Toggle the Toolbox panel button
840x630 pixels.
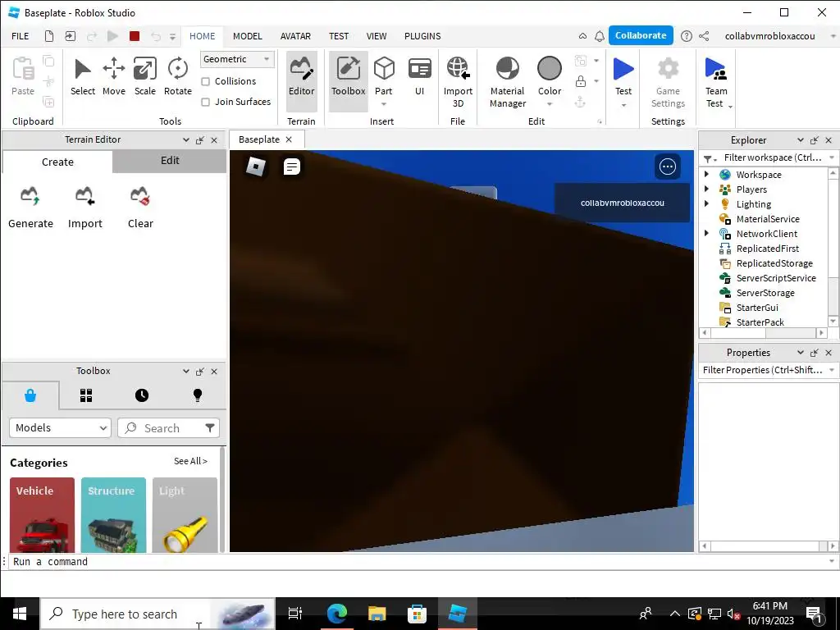pos(348,80)
